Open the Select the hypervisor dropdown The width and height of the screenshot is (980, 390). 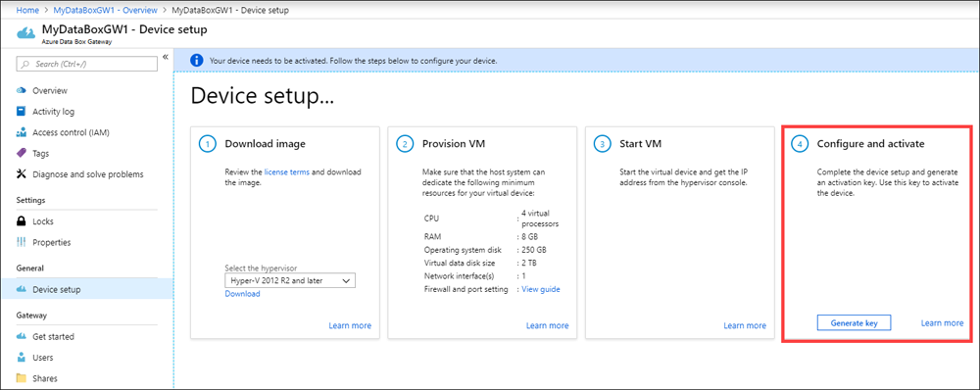(290, 280)
